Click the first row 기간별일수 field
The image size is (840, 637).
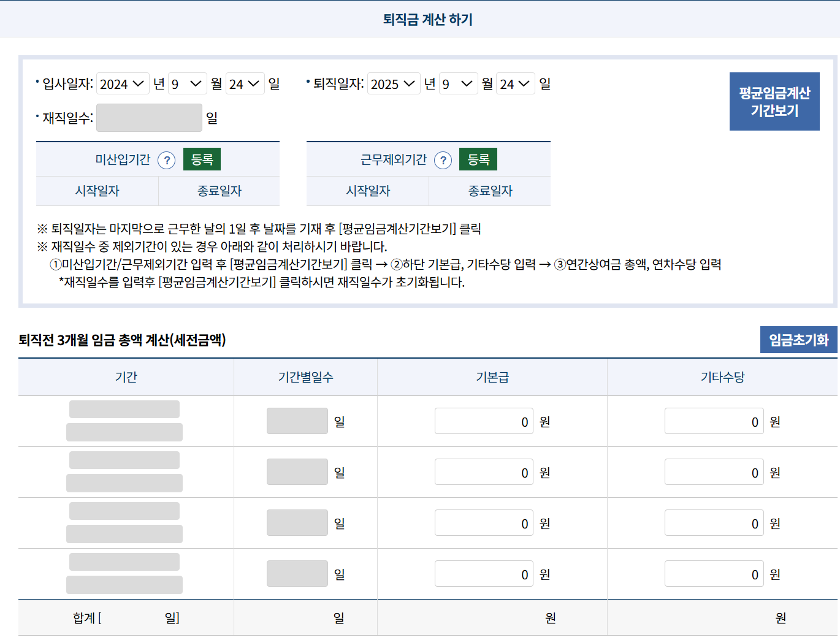pyautogui.click(x=297, y=421)
